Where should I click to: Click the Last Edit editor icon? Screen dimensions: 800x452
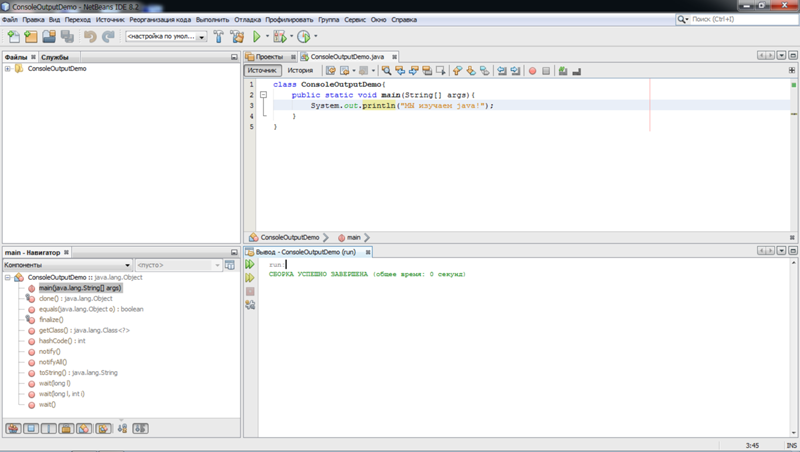331,71
